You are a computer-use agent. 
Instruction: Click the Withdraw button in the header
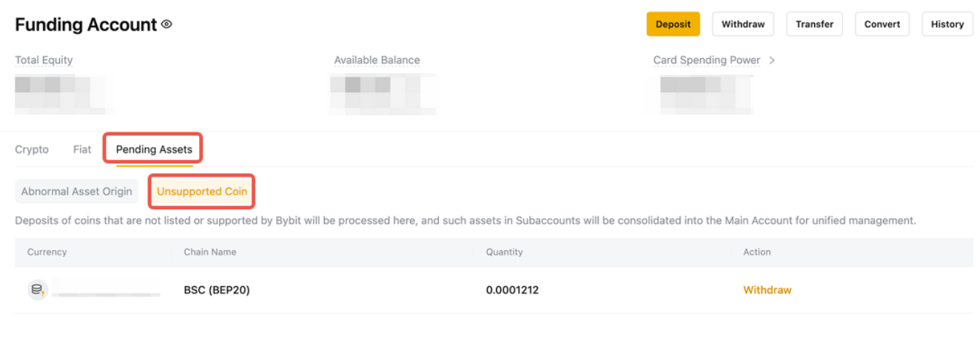pyautogui.click(x=742, y=24)
